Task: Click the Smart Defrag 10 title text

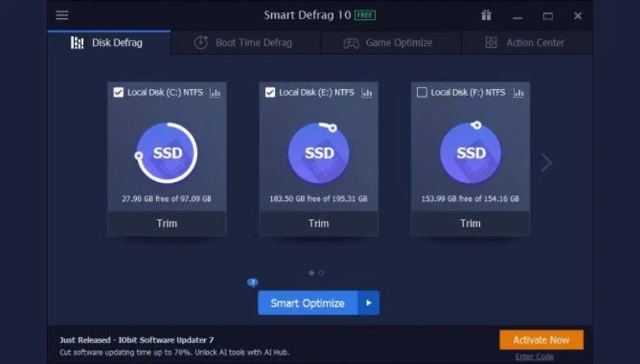Action: tap(307, 15)
